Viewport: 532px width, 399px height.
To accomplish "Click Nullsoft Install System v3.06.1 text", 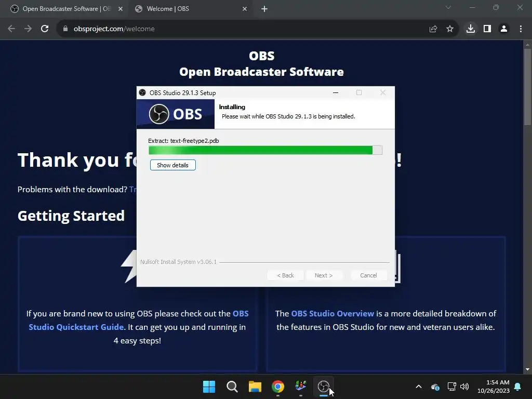I will tap(178, 262).
